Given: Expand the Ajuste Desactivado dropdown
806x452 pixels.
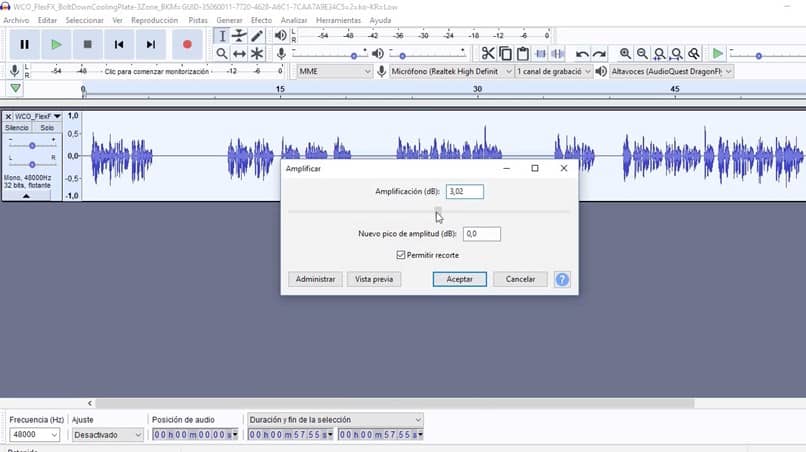Looking at the screenshot, I should [107, 435].
